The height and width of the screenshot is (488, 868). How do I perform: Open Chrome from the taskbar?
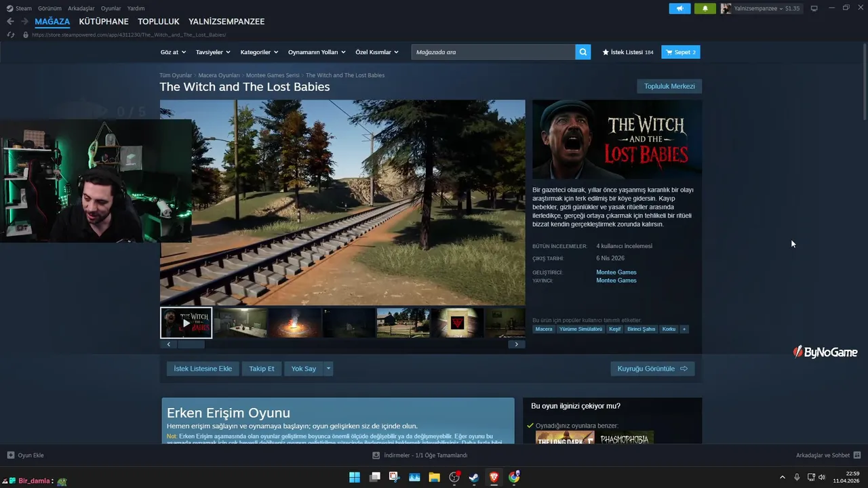pyautogui.click(x=514, y=477)
